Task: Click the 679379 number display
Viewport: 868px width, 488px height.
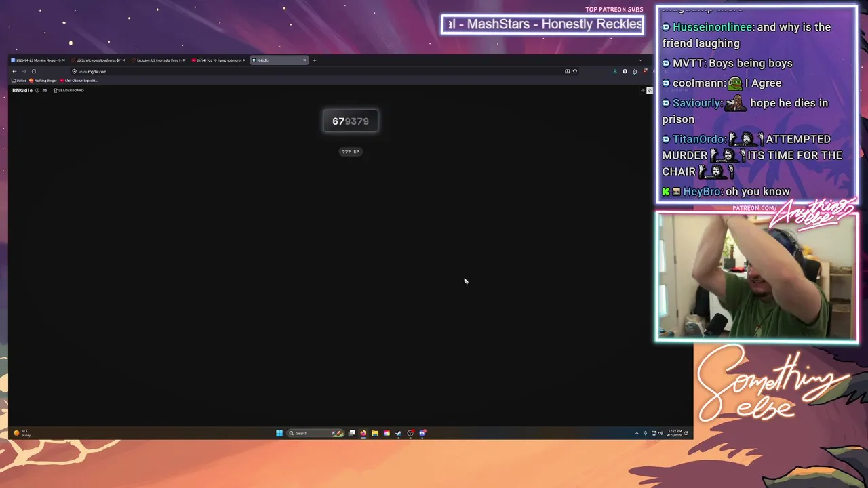Action: [351, 121]
